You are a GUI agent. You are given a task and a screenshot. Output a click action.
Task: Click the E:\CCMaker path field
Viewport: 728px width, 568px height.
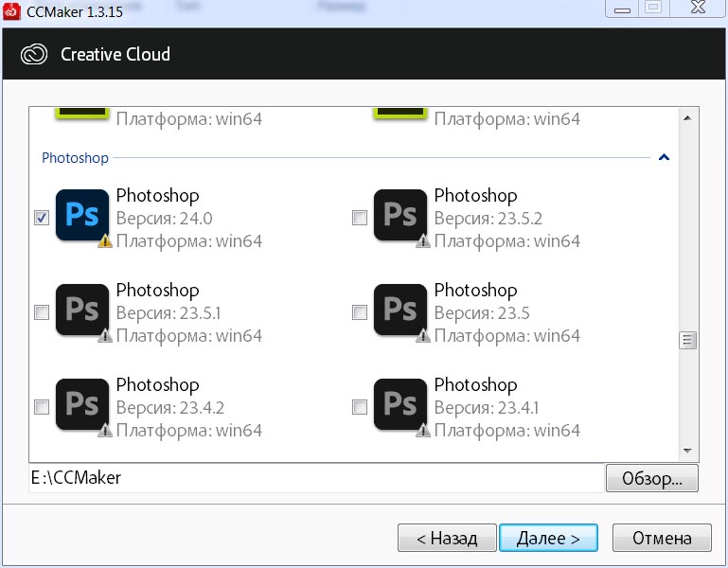tap(316, 478)
